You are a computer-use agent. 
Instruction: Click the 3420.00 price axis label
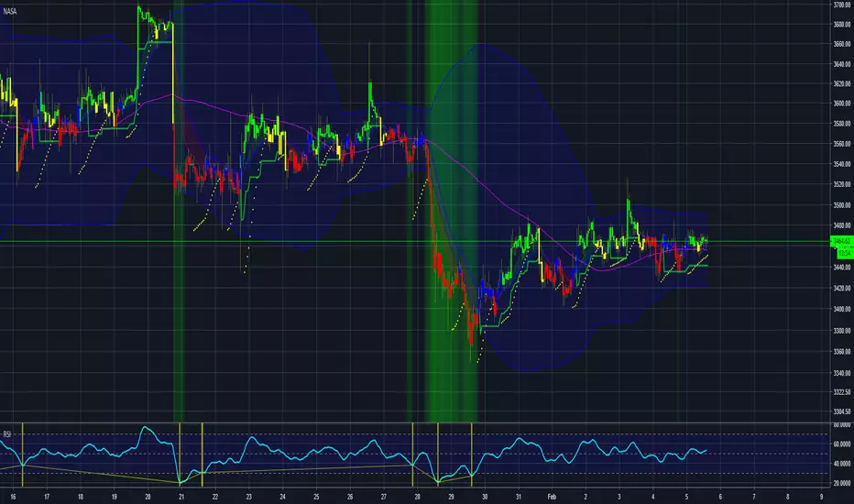pos(842,289)
